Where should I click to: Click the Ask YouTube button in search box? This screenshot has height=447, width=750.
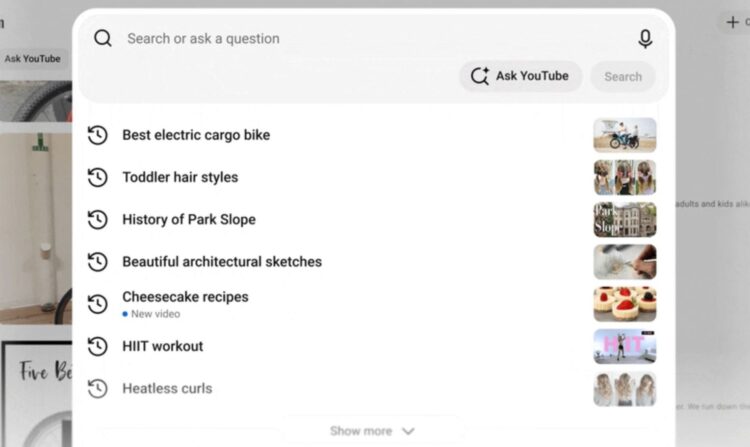pos(520,76)
